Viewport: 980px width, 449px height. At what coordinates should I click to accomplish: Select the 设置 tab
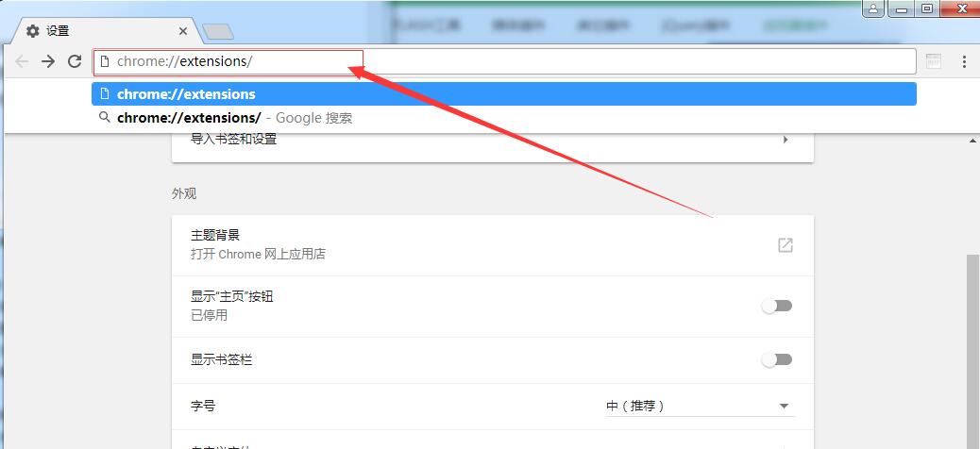[107, 30]
